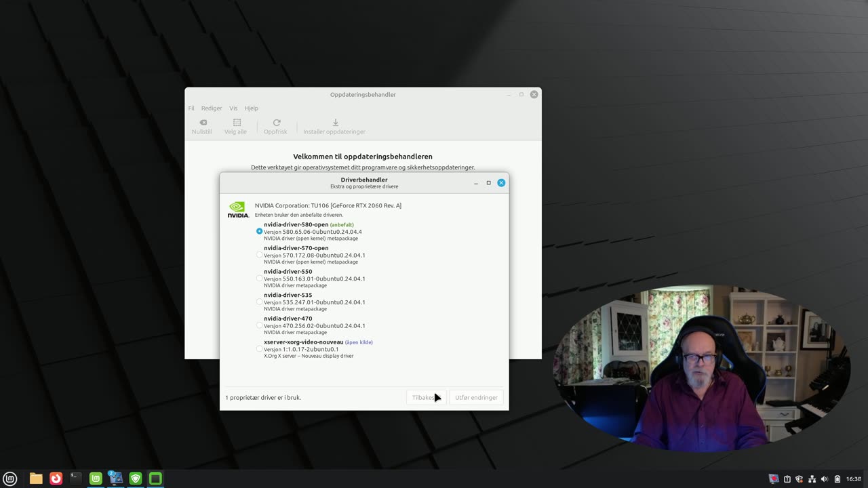
Task: Click the Utfør endringer button
Action: pos(476,397)
